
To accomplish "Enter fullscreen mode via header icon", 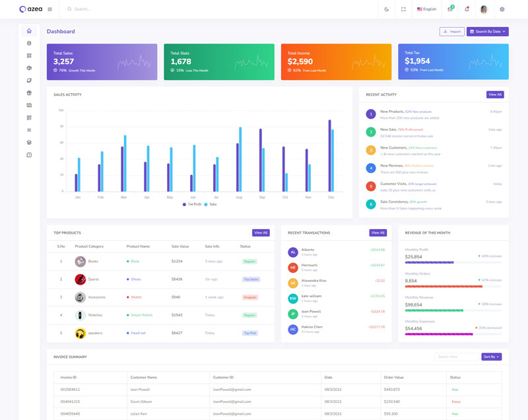I will pos(403,9).
